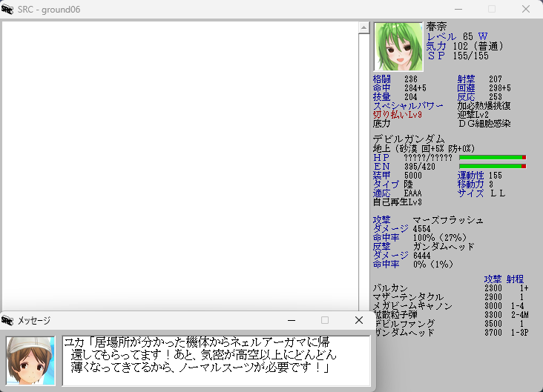The width and height of the screenshot is (543, 392).
Task: Click the 反撃 label
Action: [381, 247]
